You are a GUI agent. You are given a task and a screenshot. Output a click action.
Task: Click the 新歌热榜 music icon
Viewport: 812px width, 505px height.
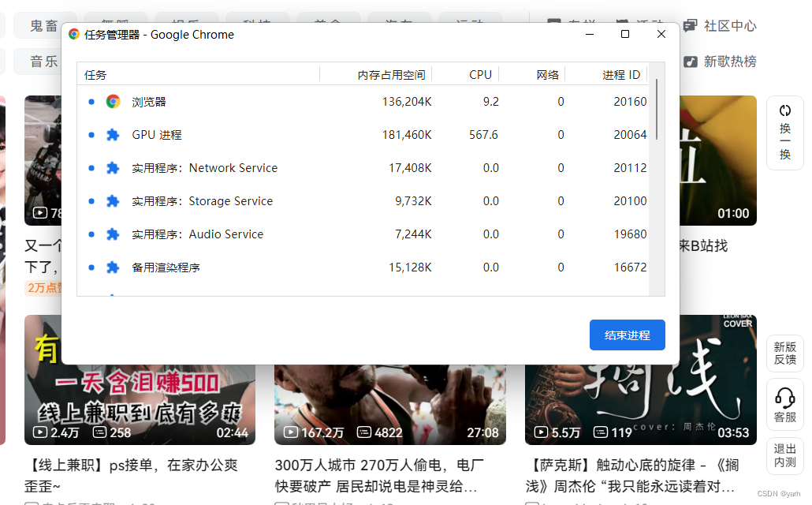(690, 62)
